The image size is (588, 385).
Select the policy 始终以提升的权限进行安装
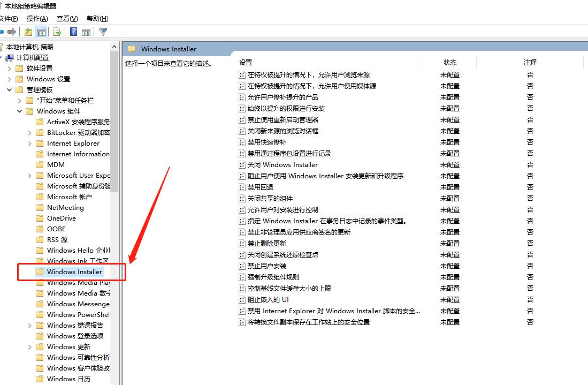click(x=286, y=109)
